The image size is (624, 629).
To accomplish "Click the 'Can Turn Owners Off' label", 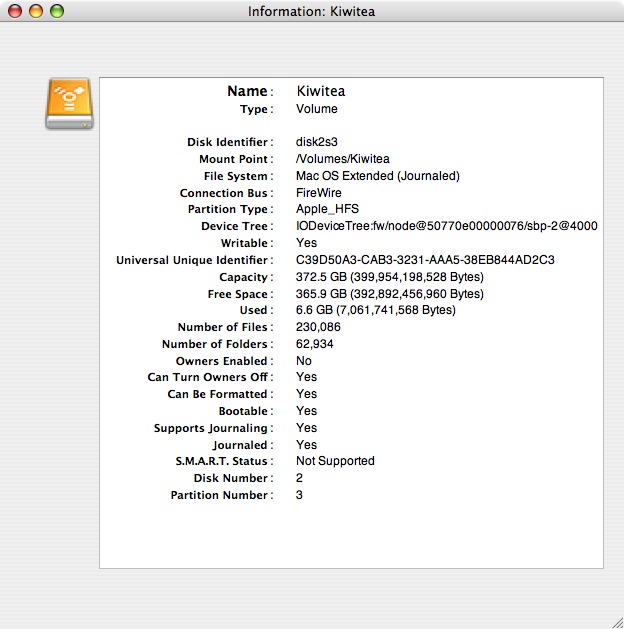I will (208, 377).
